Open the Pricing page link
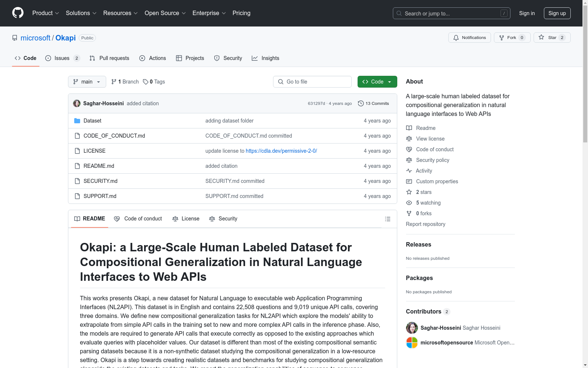588x368 pixels. [241, 13]
